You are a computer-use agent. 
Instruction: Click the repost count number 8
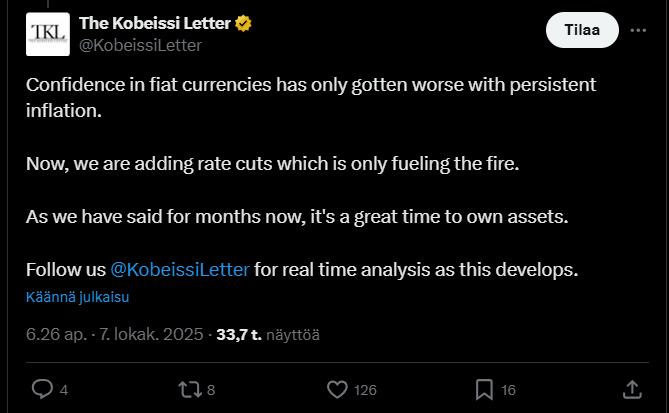click(x=211, y=390)
